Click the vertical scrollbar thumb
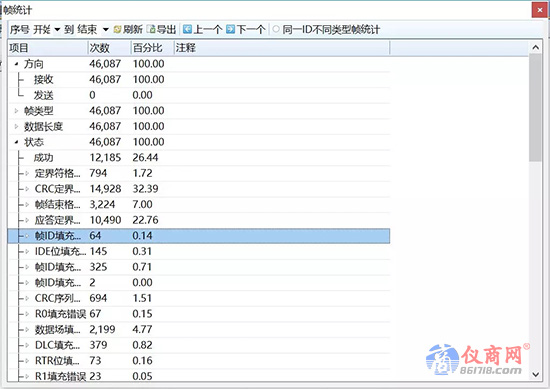Screen dimensions: 550x389 point(536,108)
